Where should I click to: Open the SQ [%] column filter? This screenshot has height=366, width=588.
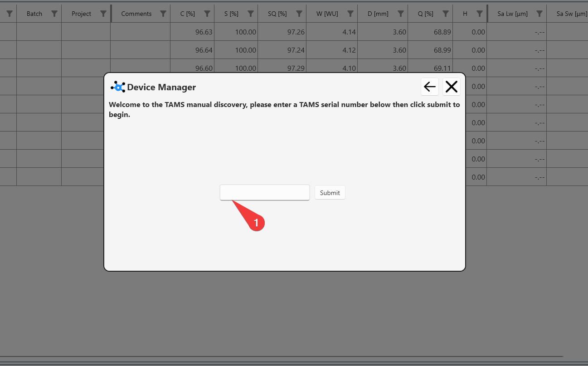(x=299, y=14)
